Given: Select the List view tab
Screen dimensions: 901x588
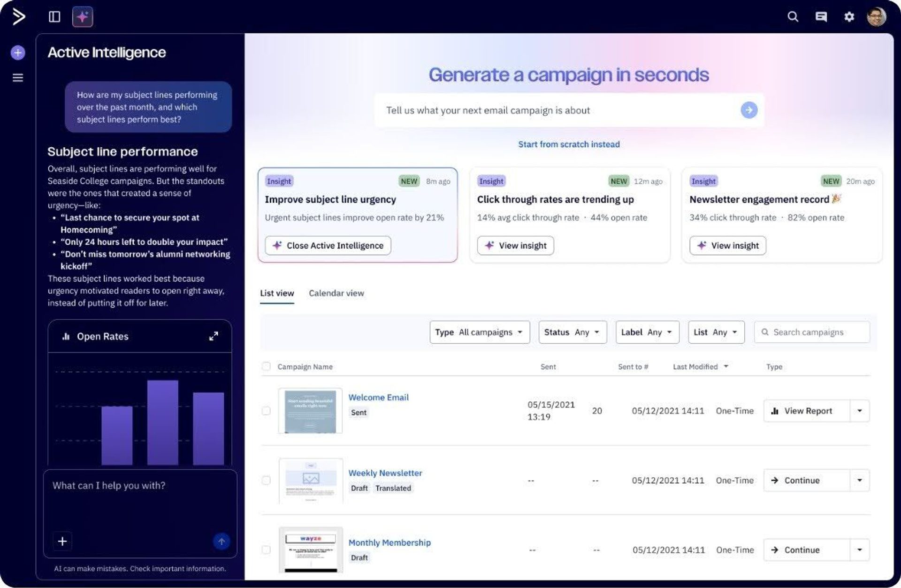Looking at the screenshot, I should pyautogui.click(x=277, y=293).
